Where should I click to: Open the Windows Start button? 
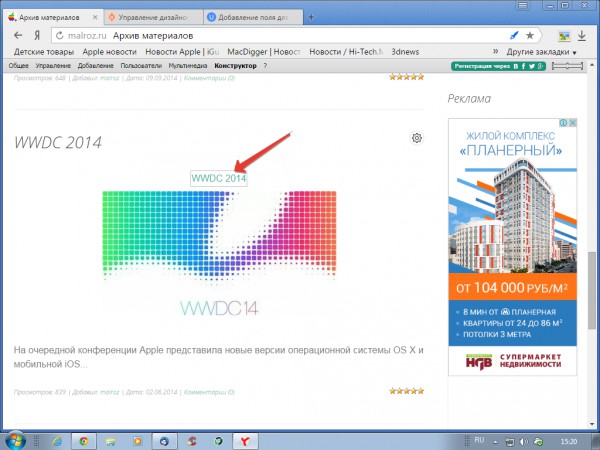point(15,440)
